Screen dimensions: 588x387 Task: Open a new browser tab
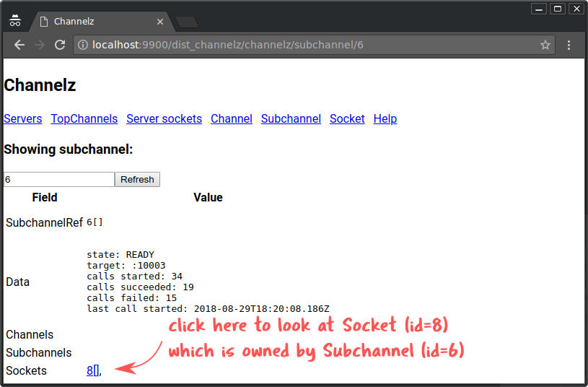pyautogui.click(x=186, y=22)
